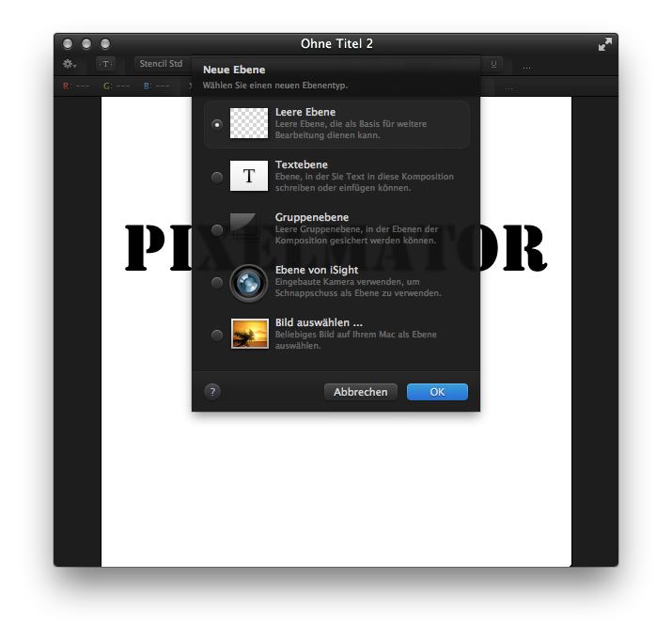672x641 pixels.
Task: Click the sunset Bild auswählen thumbnail
Action: click(249, 334)
